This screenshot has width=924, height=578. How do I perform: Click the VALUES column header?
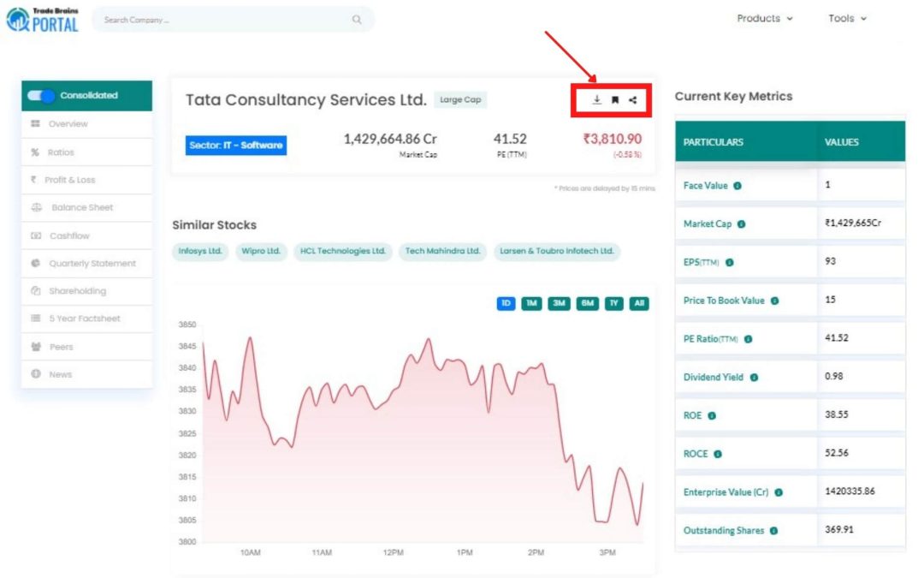coord(842,142)
